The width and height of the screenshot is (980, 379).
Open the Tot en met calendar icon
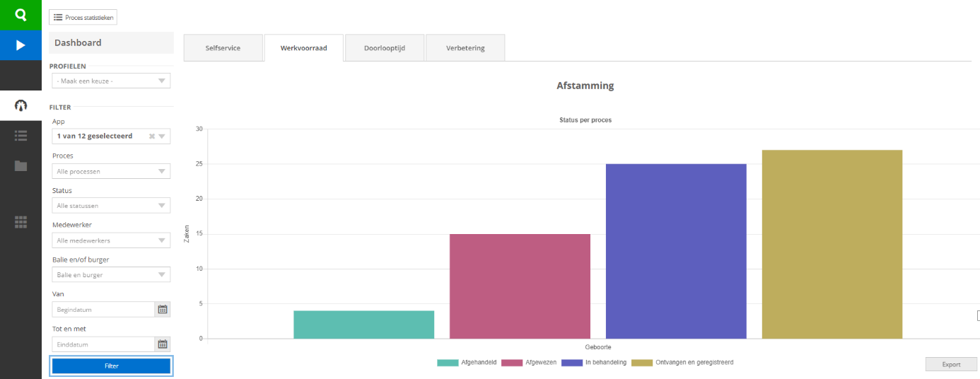[x=163, y=344]
